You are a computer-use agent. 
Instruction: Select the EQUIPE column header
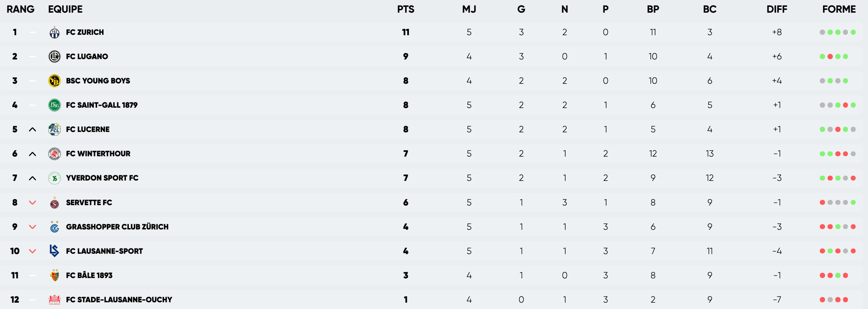(65, 9)
